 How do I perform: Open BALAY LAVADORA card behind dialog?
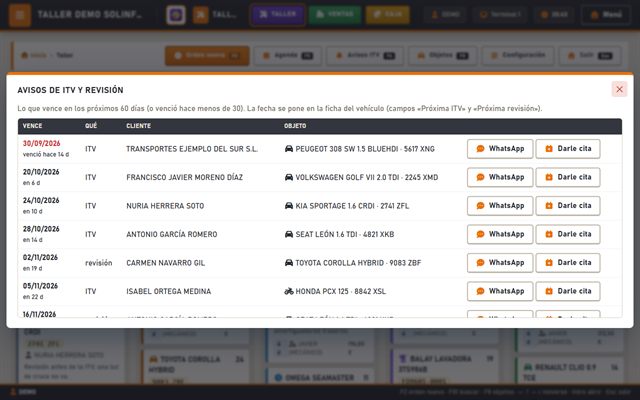coord(444,367)
